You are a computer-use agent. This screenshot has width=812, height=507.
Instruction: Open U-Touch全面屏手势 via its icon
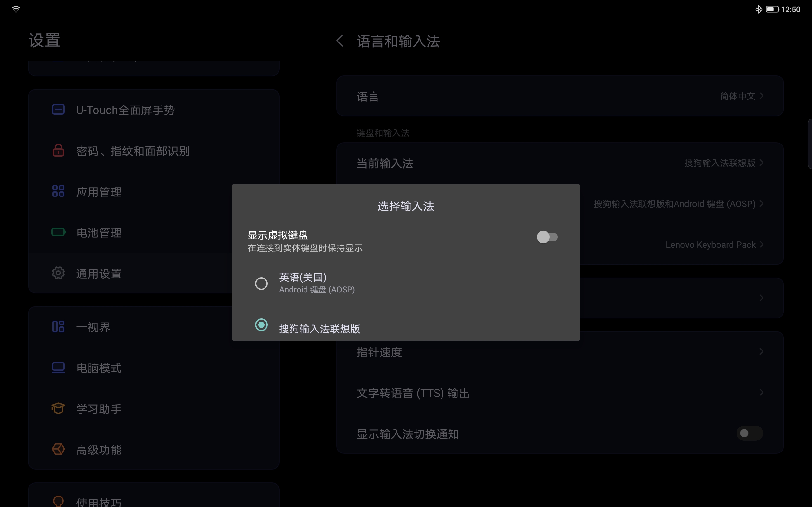click(x=58, y=110)
